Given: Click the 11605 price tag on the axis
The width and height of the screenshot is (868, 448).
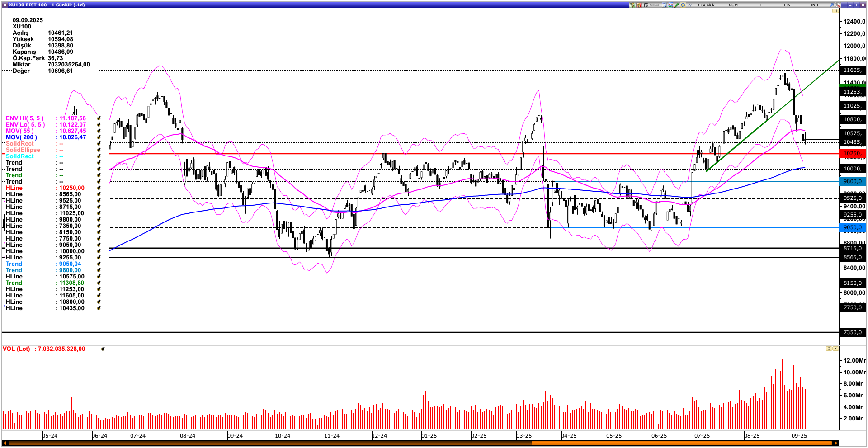Looking at the screenshot, I should (853, 70).
